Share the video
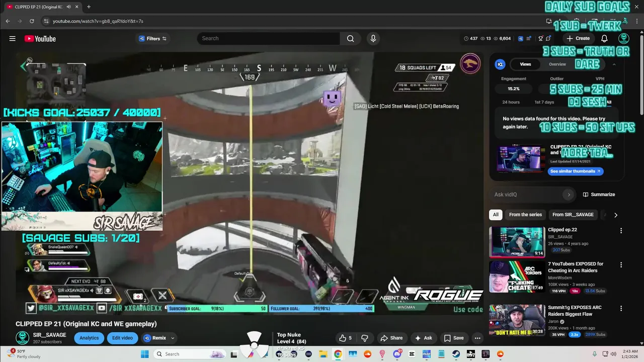This screenshot has width=644, height=362. click(391, 338)
